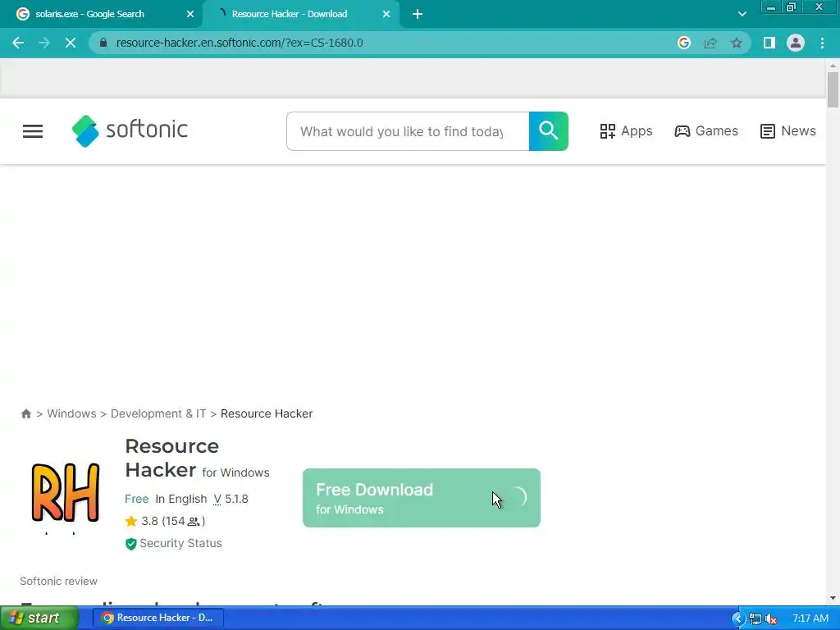Click the Softonic review label
This screenshot has width=840, height=630.
coord(59,582)
